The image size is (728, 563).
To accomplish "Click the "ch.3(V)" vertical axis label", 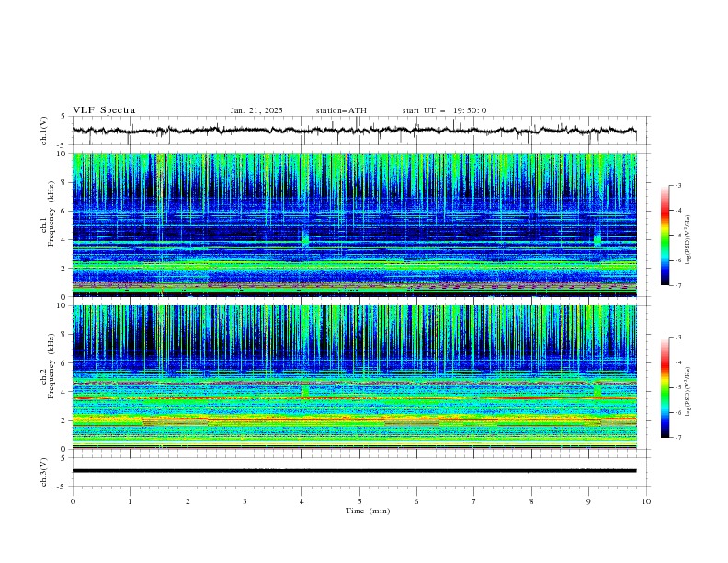I will (44, 472).
